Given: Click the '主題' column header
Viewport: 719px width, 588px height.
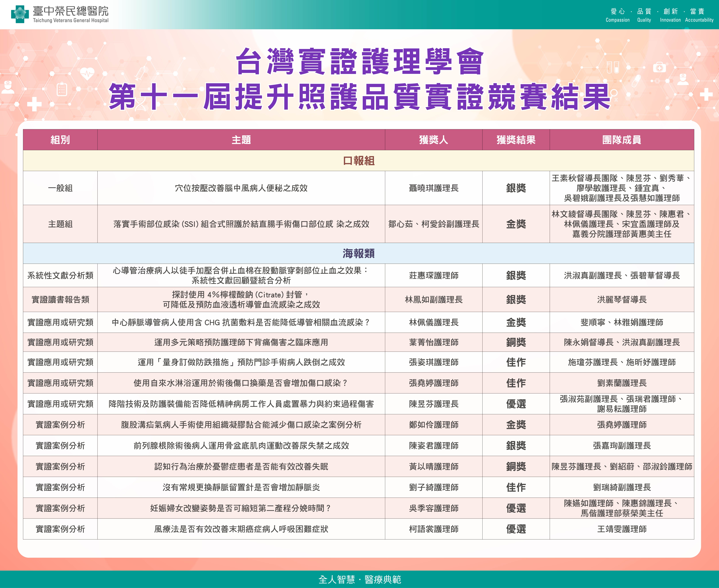Looking at the screenshot, I should (241, 140).
